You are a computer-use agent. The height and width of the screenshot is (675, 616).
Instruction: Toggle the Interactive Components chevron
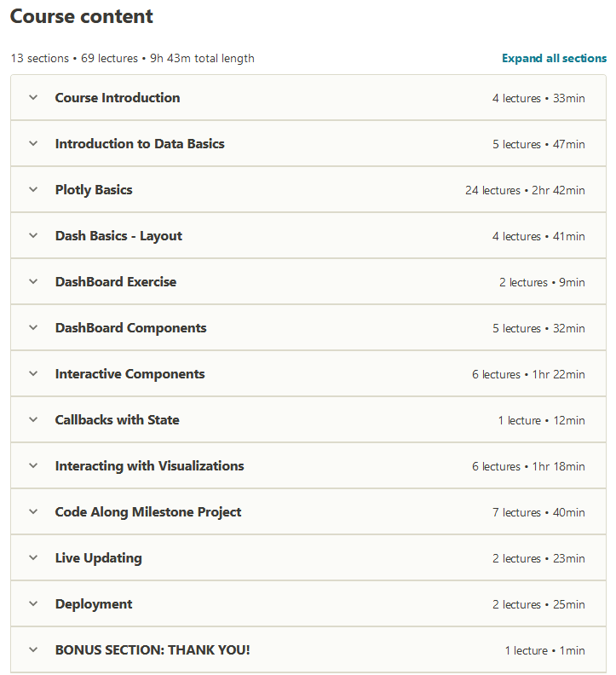click(33, 373)
